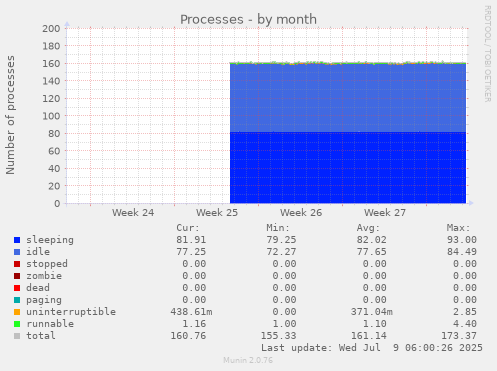Click the 'Max:' column header

(x=458, y=228)
